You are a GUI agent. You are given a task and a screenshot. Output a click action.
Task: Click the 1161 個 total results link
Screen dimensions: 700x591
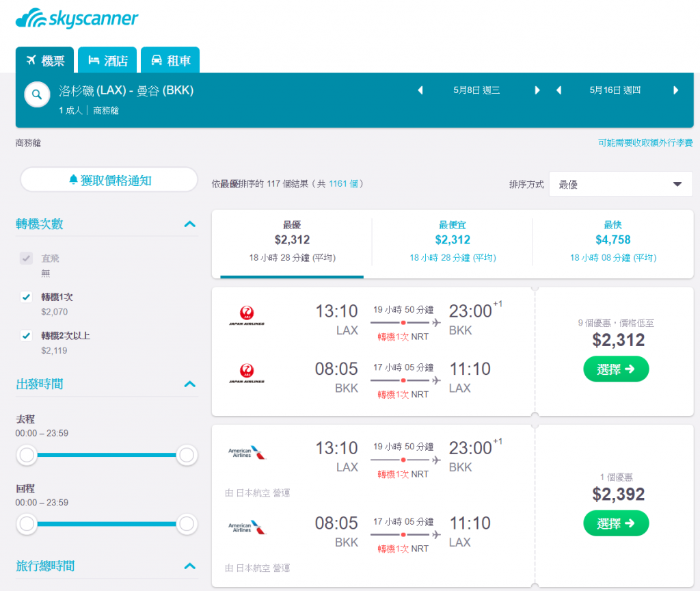pyautogui.click(x=343, y=183)
